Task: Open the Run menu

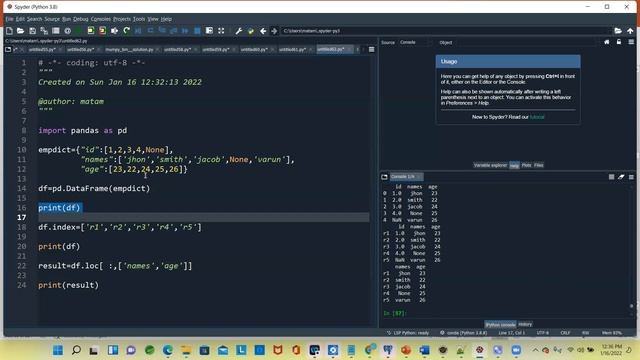Action: 67,19
